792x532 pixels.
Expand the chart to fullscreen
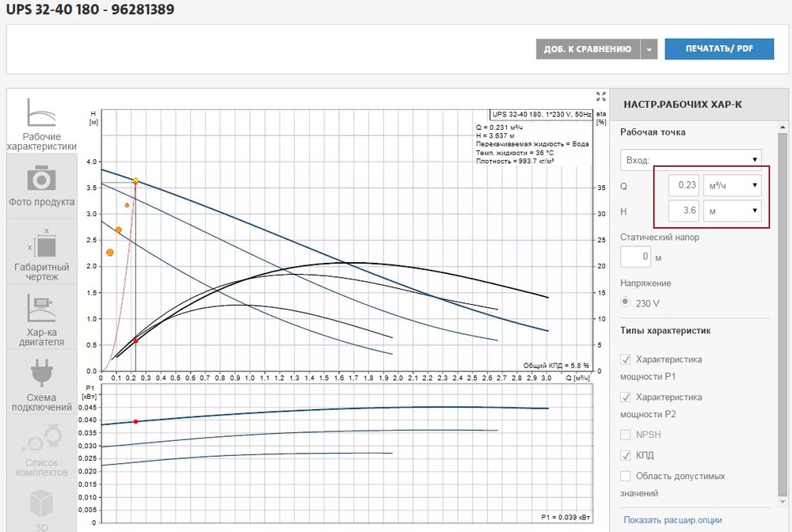click(x=600, y=96)
